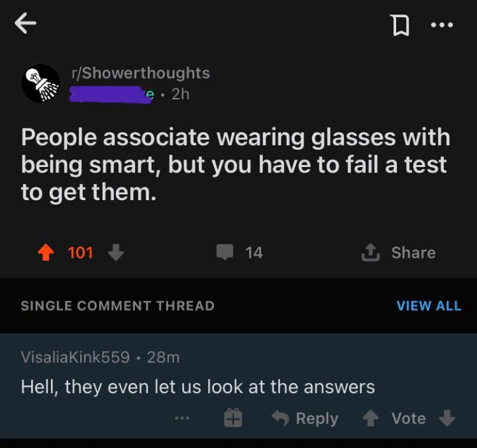
Task: Click the share upload icon
Action: coord(370,252)
